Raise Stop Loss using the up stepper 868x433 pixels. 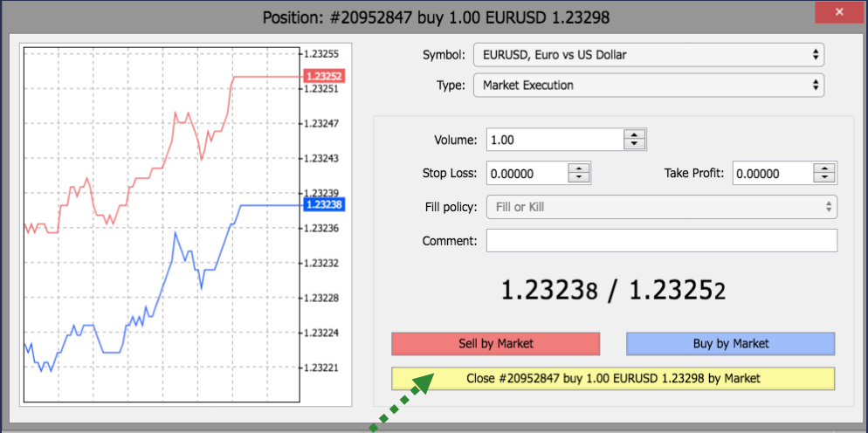pos(580,168)
